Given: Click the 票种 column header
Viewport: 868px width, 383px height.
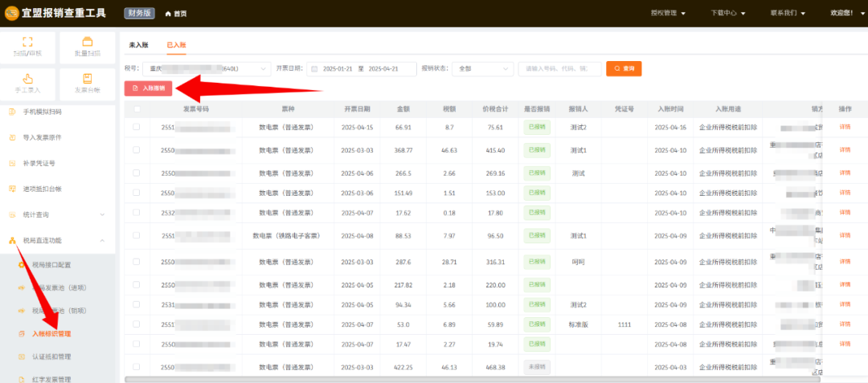Looking at the screenshot, I should 287,109.
